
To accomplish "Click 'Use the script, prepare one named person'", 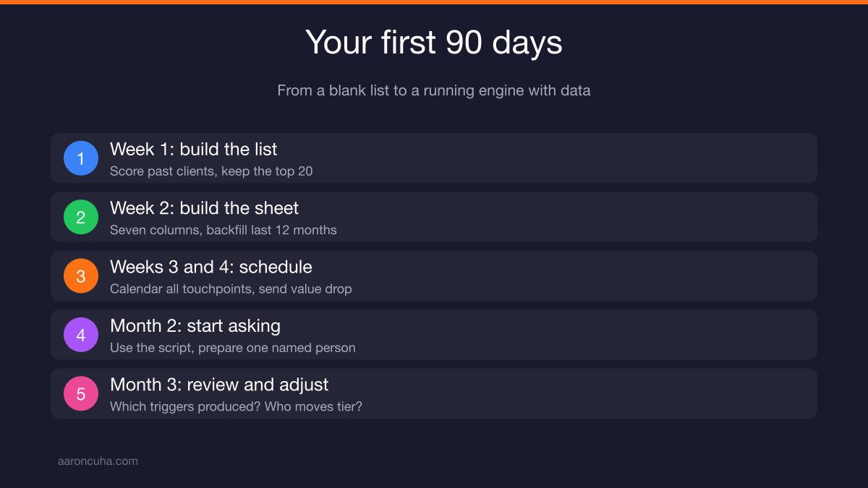I will click(x=233, y=348).
